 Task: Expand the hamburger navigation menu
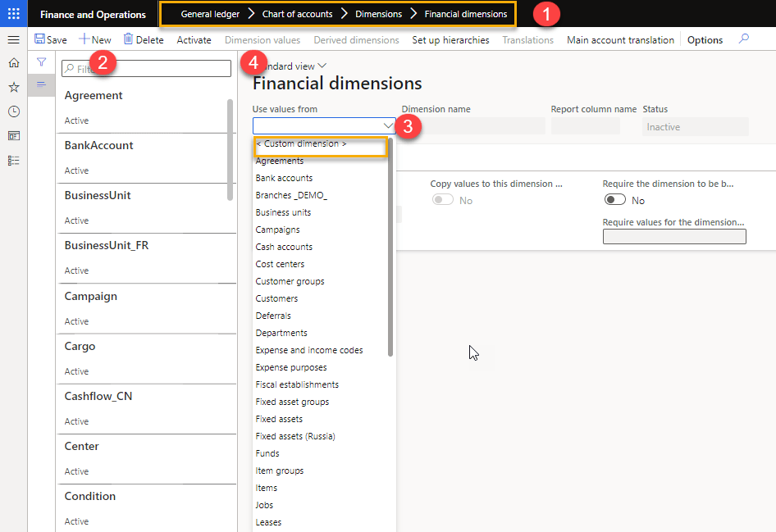(x=13, y=39)
